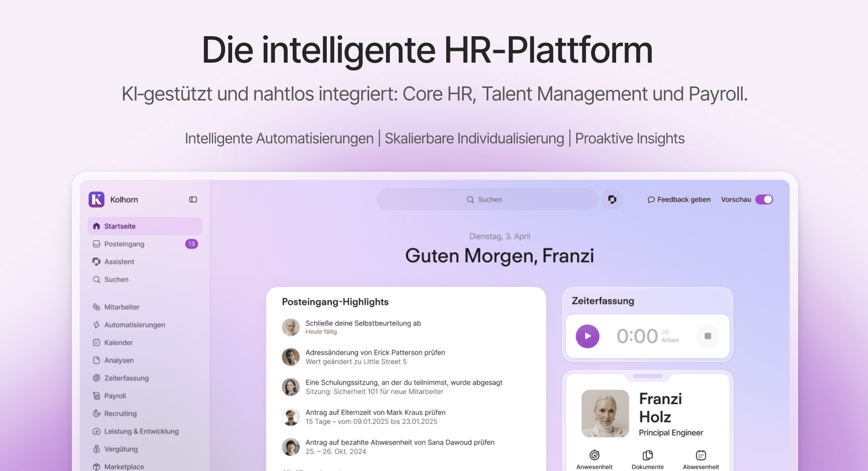Open the cancelled Schulungssitzung notification
Viewport: 868px width, 471px height.
coord(406,387)
